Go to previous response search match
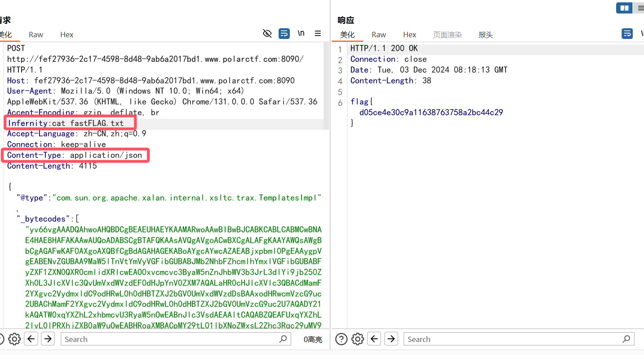This screenshot has width=644, height=355. point(374,339)
